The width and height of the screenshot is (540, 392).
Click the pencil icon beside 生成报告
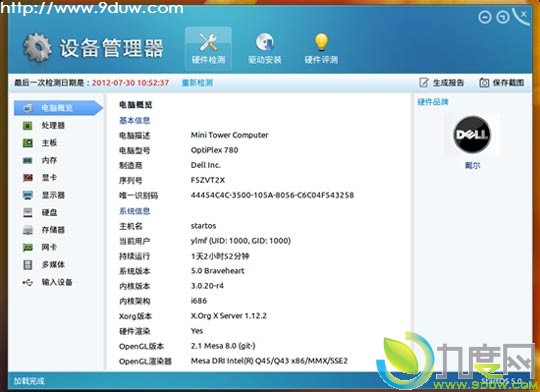point(424,83)
